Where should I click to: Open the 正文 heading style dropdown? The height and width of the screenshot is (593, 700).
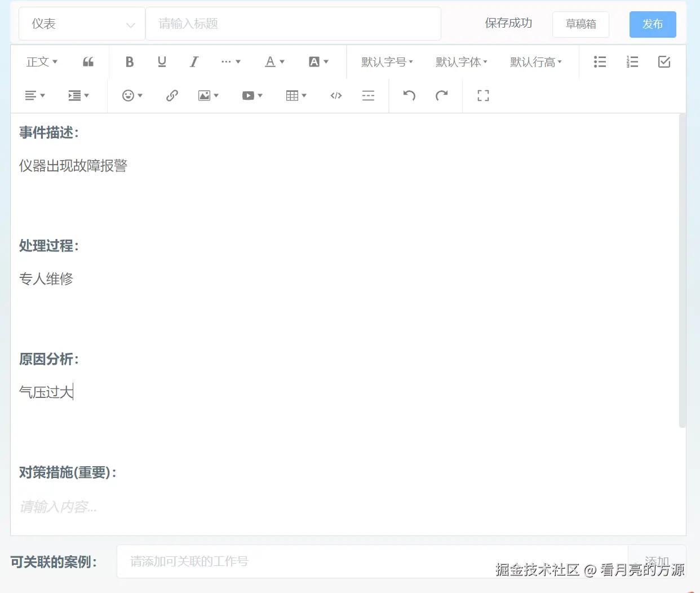[42, 62]
